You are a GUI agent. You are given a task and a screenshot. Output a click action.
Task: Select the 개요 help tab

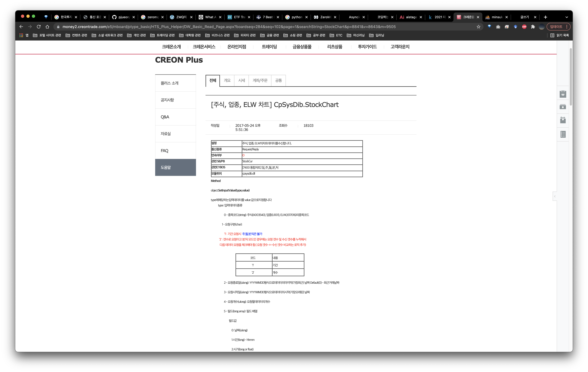point(227,81)
